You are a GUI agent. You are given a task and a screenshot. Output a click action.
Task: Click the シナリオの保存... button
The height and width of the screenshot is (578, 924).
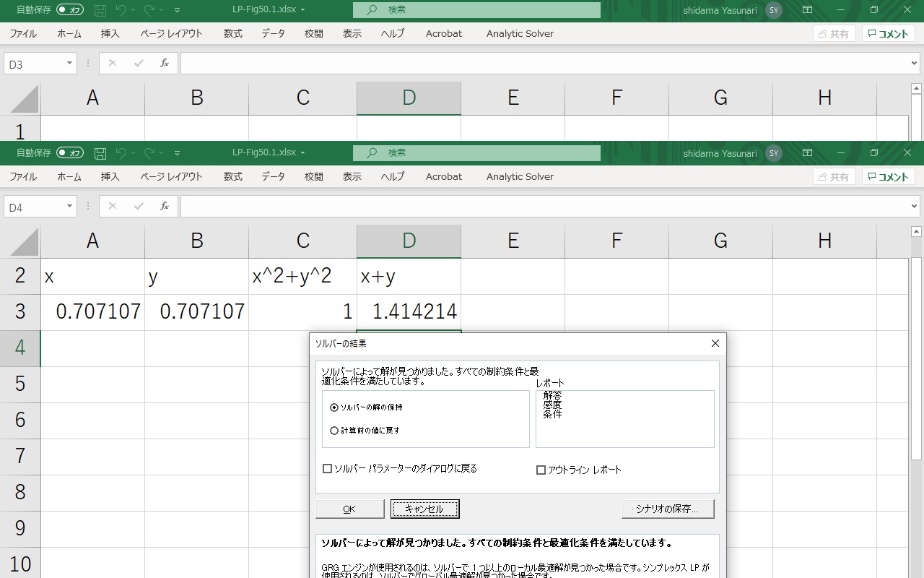[667, 509]
